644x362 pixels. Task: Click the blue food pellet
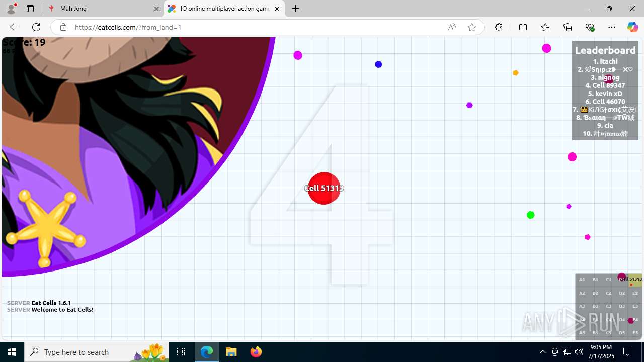[378, 64]
